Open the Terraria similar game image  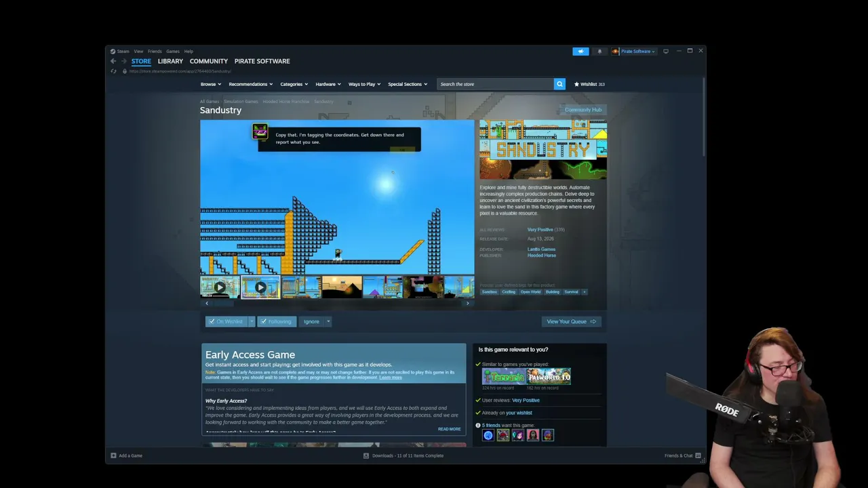click(504, 376)
